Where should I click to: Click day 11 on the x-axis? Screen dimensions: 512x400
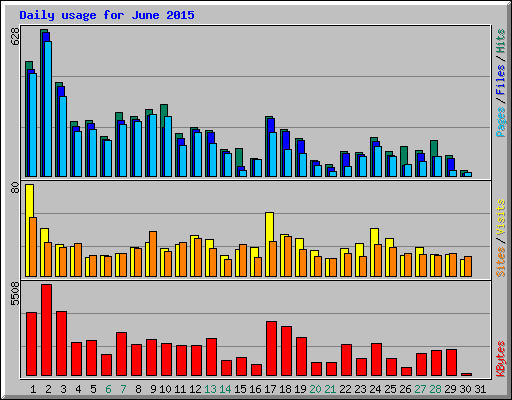(x=180, y=389)
